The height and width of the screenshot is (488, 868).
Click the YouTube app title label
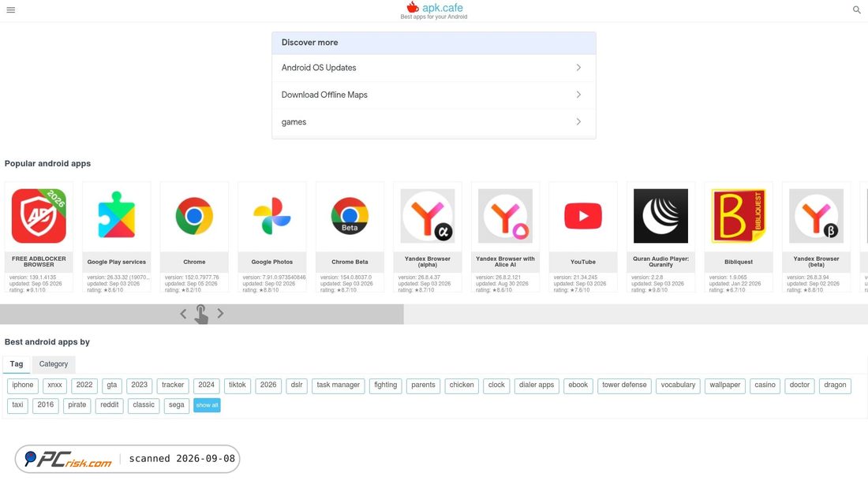coord(583,263)
